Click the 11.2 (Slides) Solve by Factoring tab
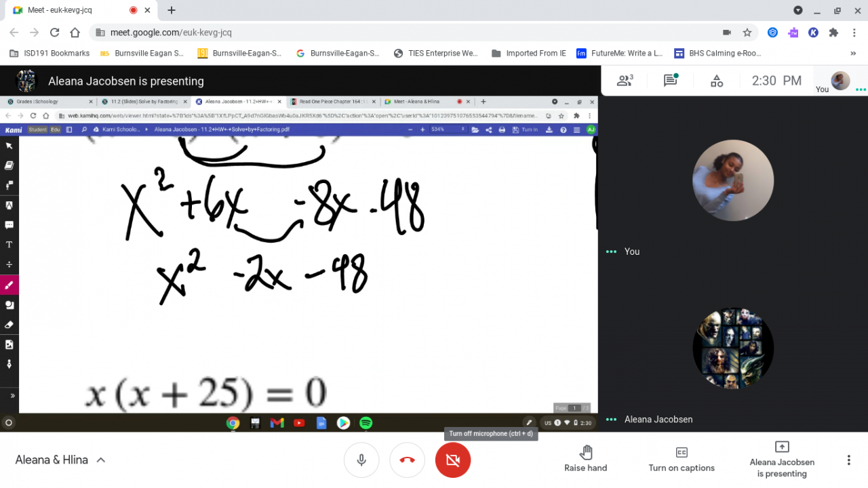Screen dimensions: 868x488 pos(145,102)
